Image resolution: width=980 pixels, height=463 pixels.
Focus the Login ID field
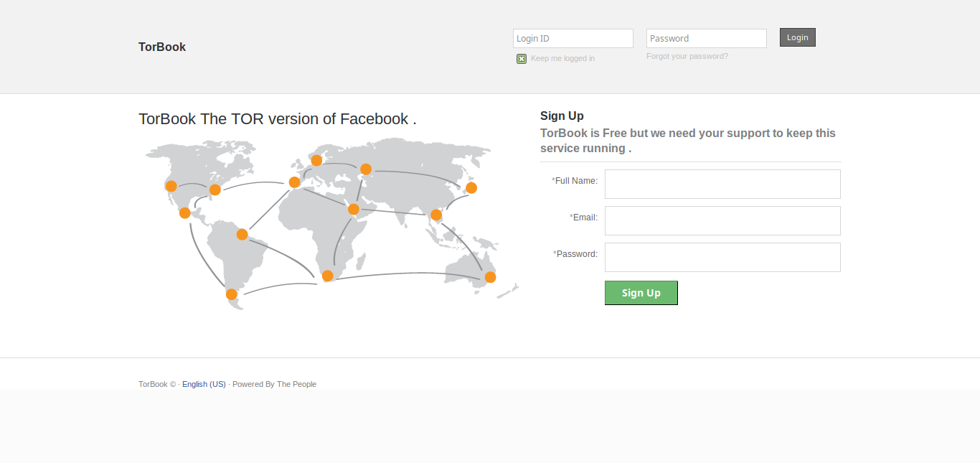click(573, 38)
